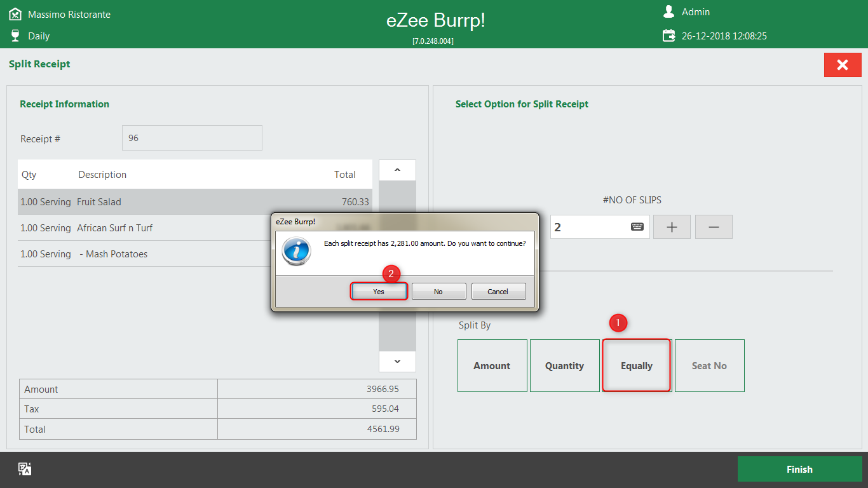Click the #NO OF SLIPS label
Viewport: 868px width, 488px height.
[x=632, y=200]
